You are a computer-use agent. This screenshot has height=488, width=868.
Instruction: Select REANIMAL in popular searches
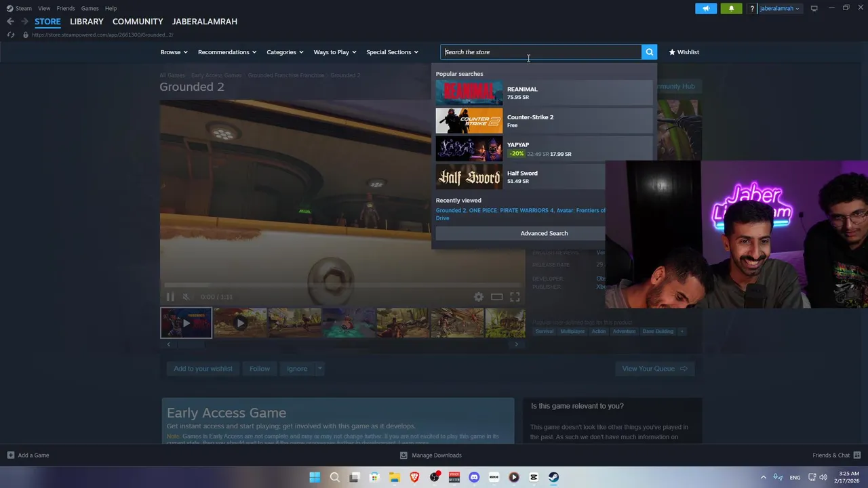tap(544, 93)
